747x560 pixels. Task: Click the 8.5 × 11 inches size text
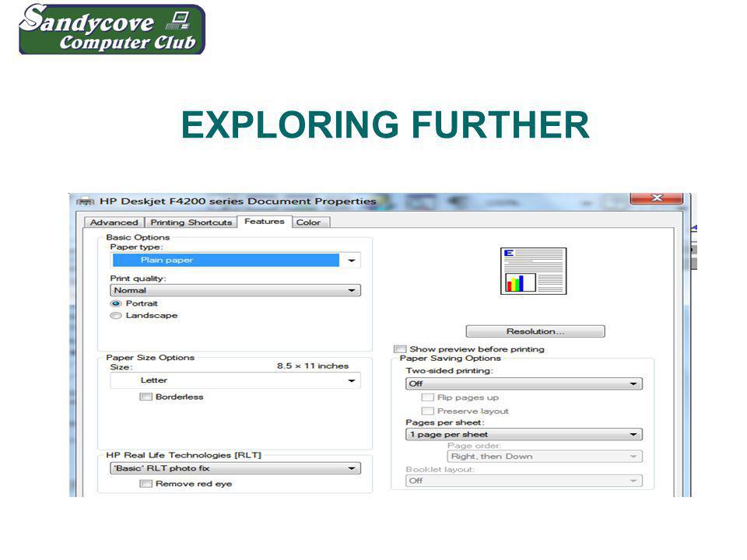313,366
